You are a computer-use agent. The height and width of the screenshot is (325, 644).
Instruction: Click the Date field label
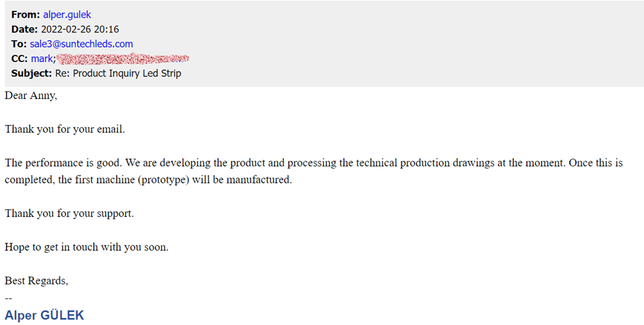[x=24, y=29]
